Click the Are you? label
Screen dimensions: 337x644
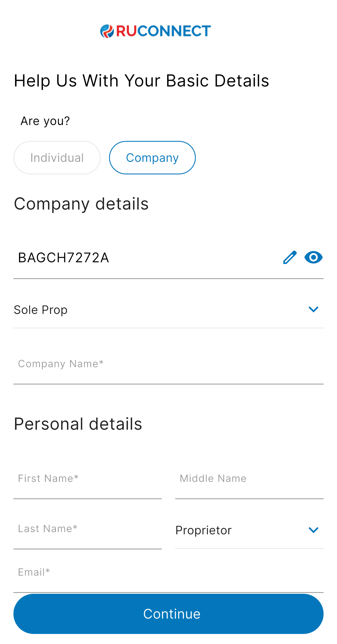[45, 121]
